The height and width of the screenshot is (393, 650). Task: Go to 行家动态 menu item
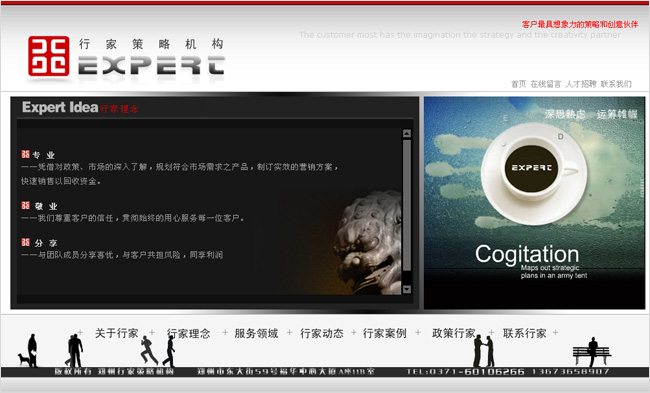[x=322, y=333]
